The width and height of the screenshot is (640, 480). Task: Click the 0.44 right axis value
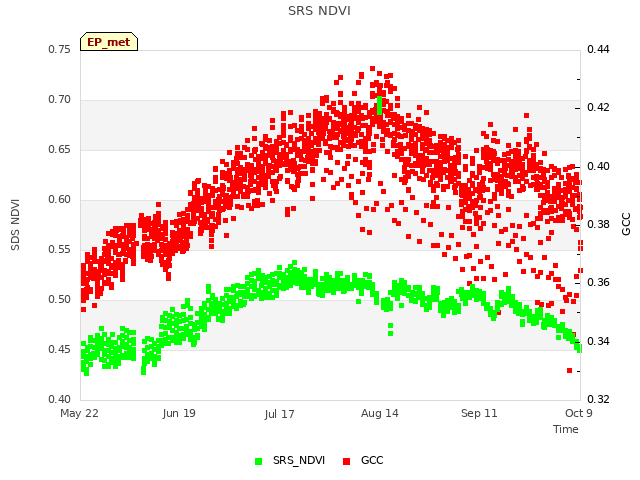[x=598, y=49]
